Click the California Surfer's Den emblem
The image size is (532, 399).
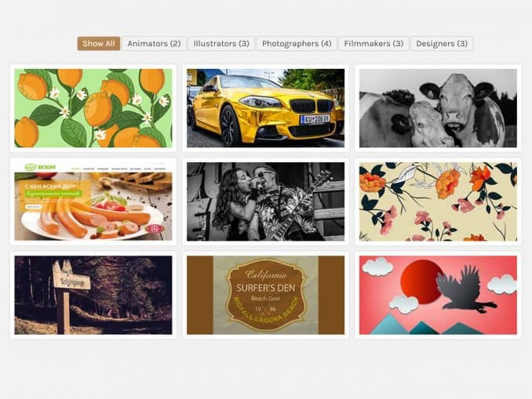(266, 295)
